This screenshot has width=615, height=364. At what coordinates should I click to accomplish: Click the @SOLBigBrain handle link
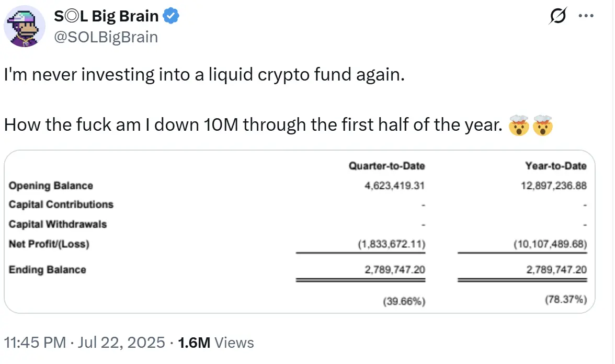(106, 37)
